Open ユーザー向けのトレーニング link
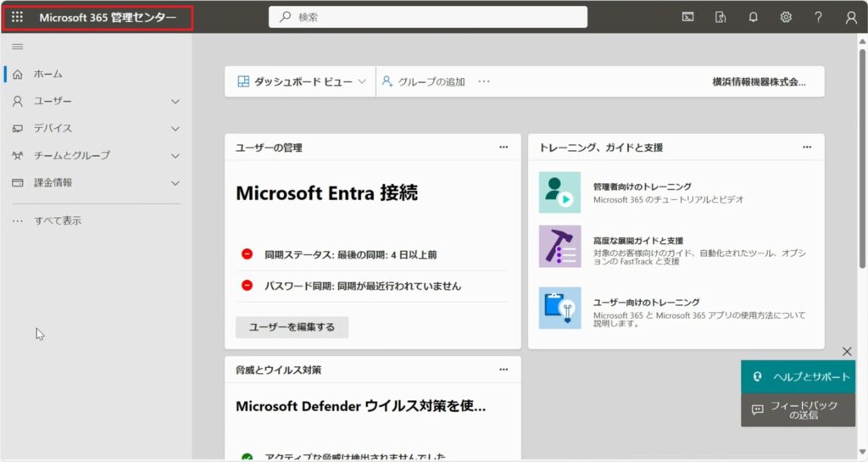 (646, 302)
